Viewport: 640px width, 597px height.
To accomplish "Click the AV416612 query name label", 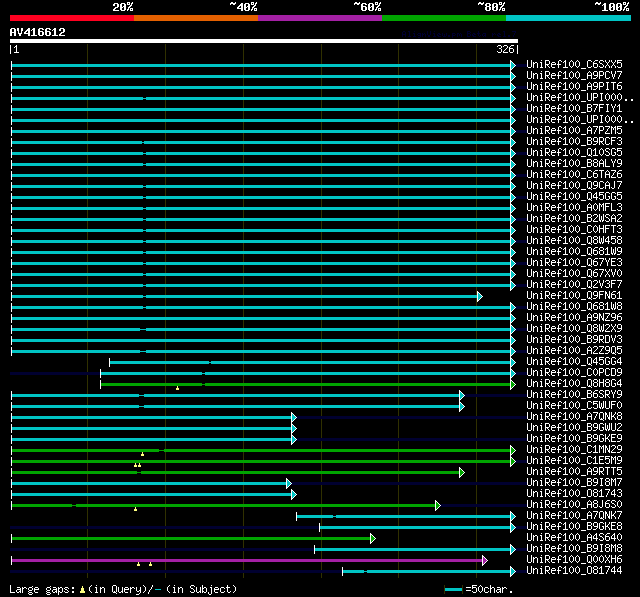I will point(38,32).
